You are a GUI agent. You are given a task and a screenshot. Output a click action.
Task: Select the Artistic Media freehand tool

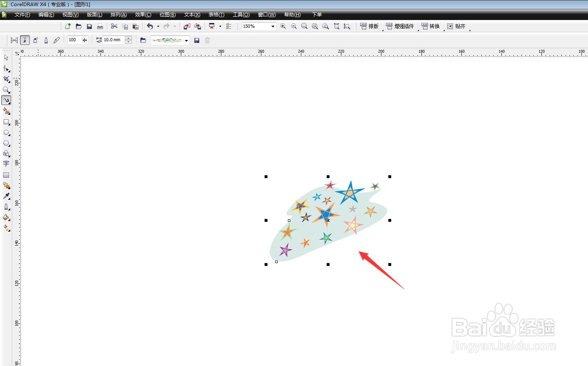[6, 100]
